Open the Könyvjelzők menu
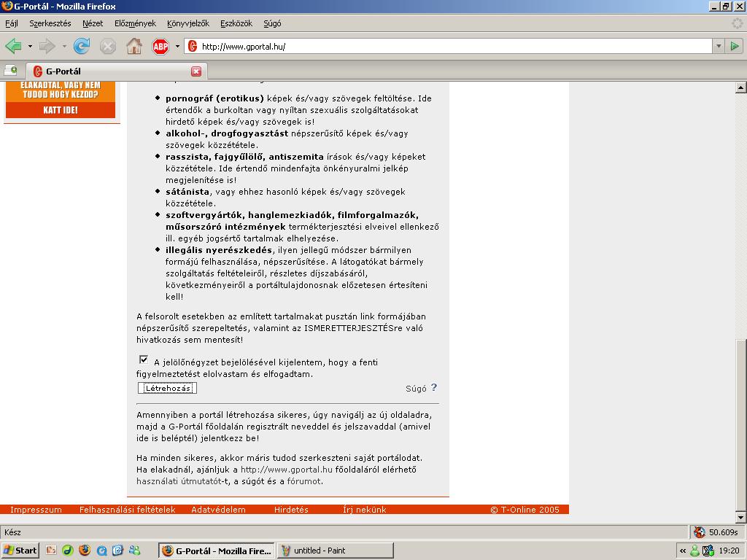This screenshot has width=747, height=560. (x=187, y=23)
